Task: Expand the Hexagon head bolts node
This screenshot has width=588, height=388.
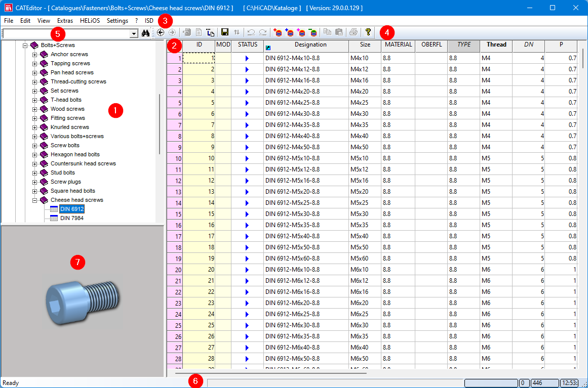Action: (35, 155)
